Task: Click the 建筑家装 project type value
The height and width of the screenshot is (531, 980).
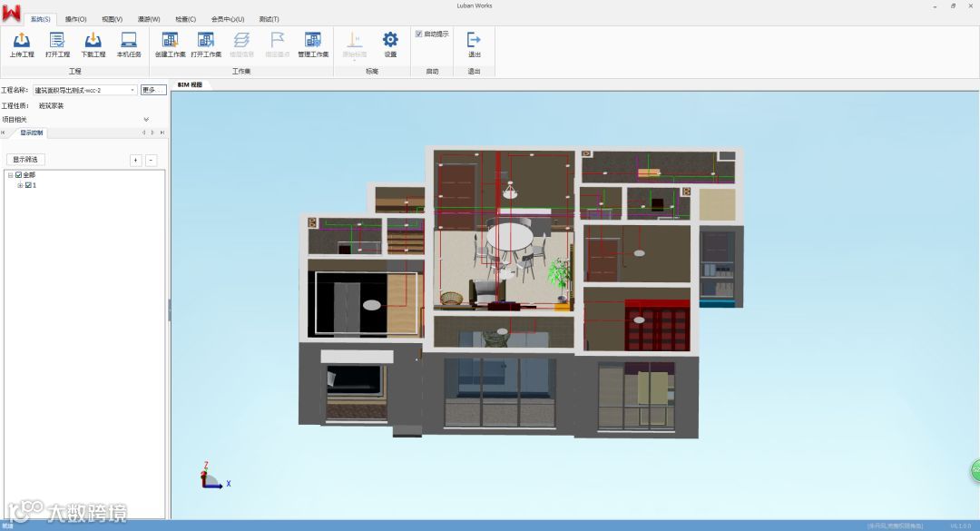Action: [51, 105]
